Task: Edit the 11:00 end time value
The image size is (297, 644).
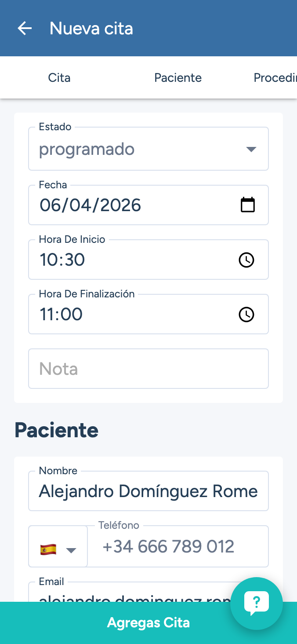Action: (x=132, y=315)
